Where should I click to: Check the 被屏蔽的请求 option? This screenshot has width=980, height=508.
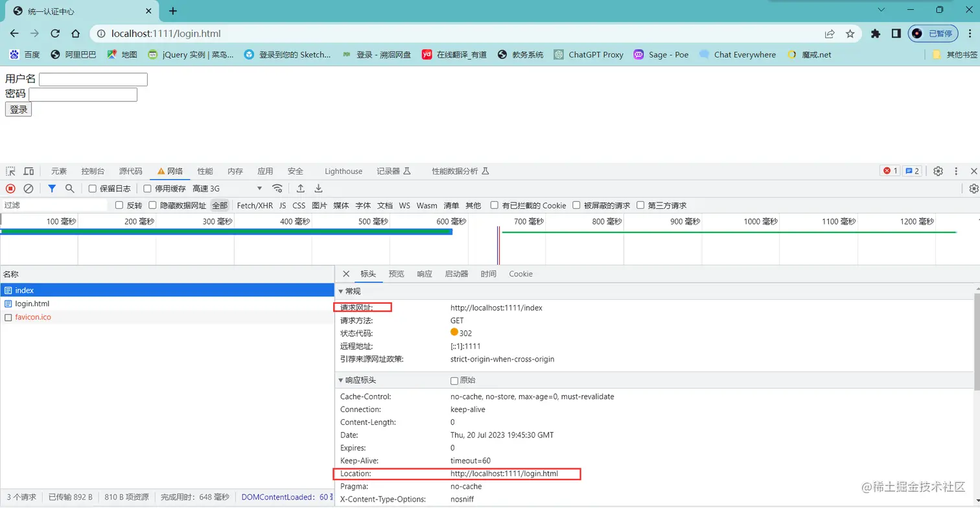576,206
